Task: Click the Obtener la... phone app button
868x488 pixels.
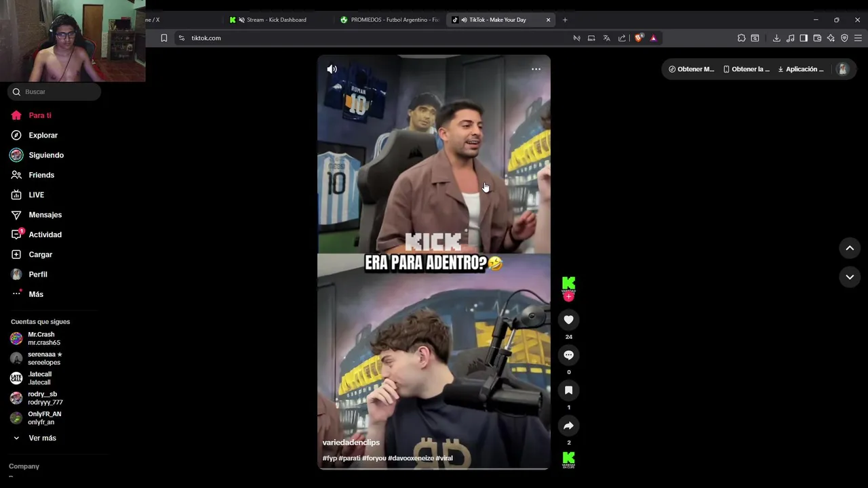Action: point(746,69)
